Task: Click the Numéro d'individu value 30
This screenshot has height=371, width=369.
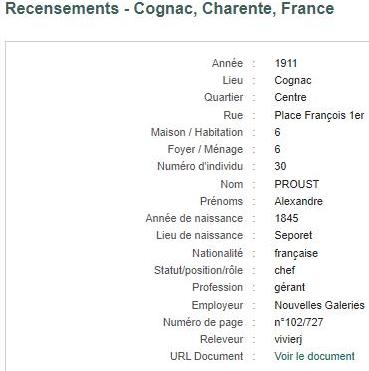Action: [x=280, y=166]
